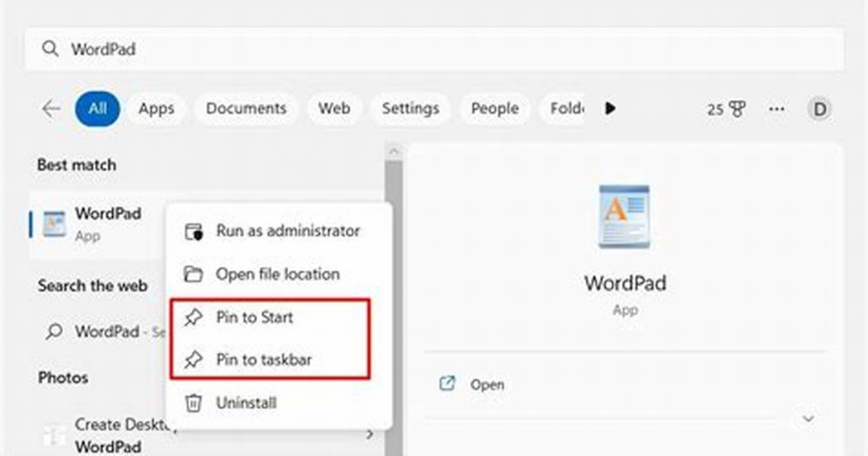Go back with the left arrow

(52, 109)
